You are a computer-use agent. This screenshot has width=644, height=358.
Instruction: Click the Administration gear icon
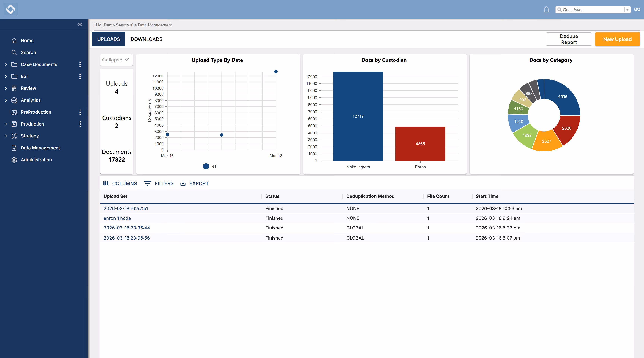[x=14, y=160]
